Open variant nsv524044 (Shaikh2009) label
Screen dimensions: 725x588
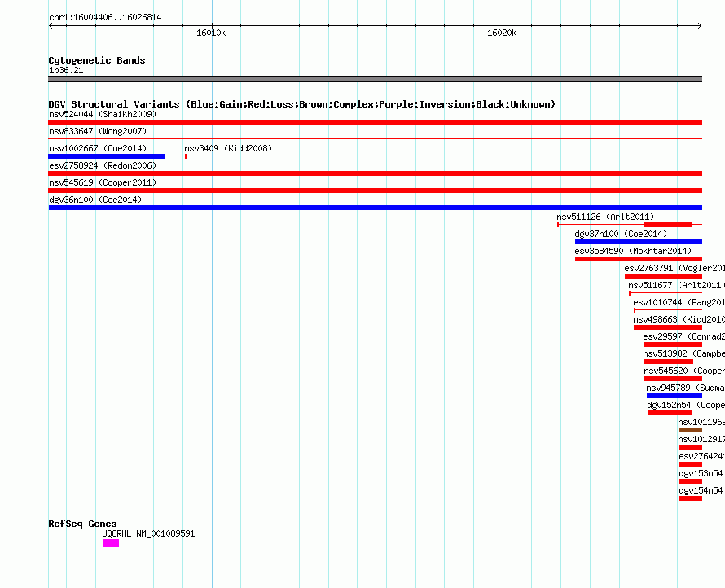click(103, 114)
